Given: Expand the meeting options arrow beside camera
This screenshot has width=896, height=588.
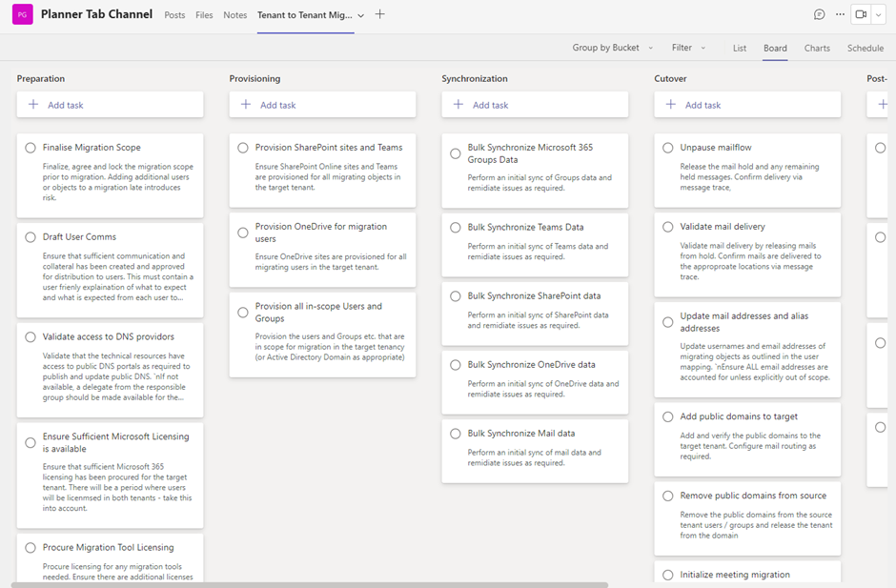Looking at the screenshot, I should (x=878, y=14).
